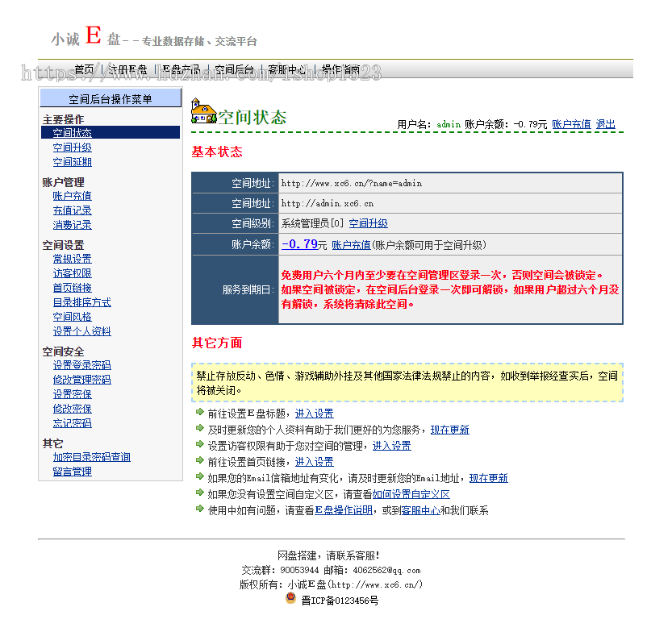The image size is (672, 632).
Task: Open 常规设置 in the sidebar
Action: click(x=72, y=259)
